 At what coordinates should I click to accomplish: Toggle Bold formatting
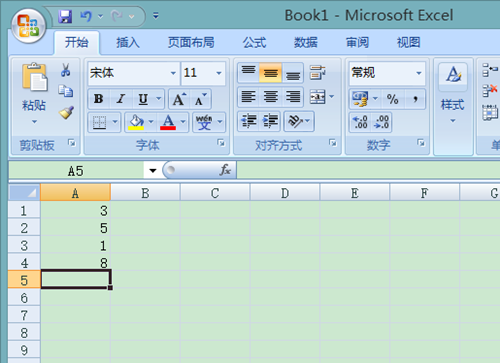click(x=98, y=99)
